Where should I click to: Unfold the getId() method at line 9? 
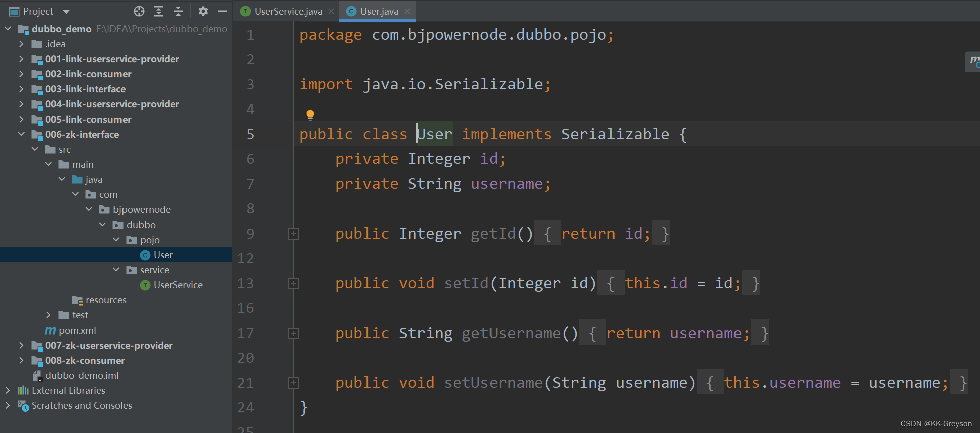[x=293, y=234]
